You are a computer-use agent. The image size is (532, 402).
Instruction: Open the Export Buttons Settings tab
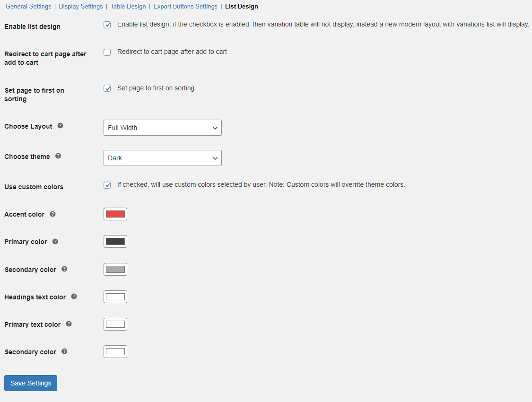pos(185,6)
